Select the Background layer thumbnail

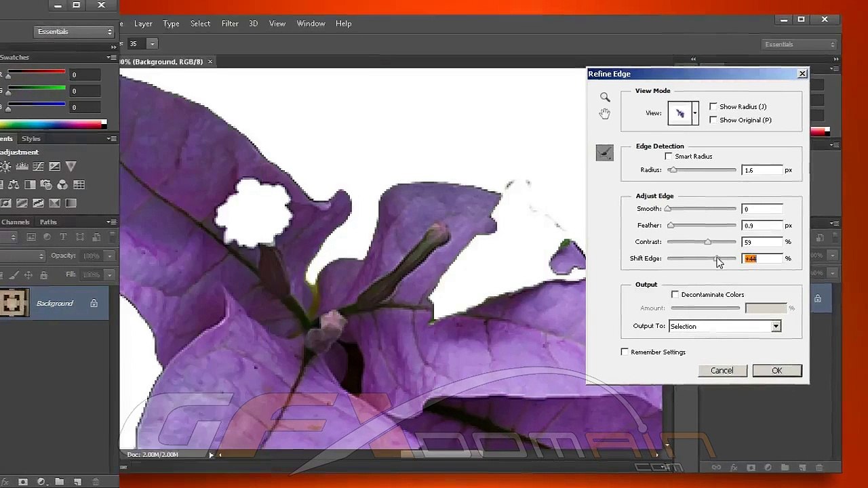pos(14,303)
